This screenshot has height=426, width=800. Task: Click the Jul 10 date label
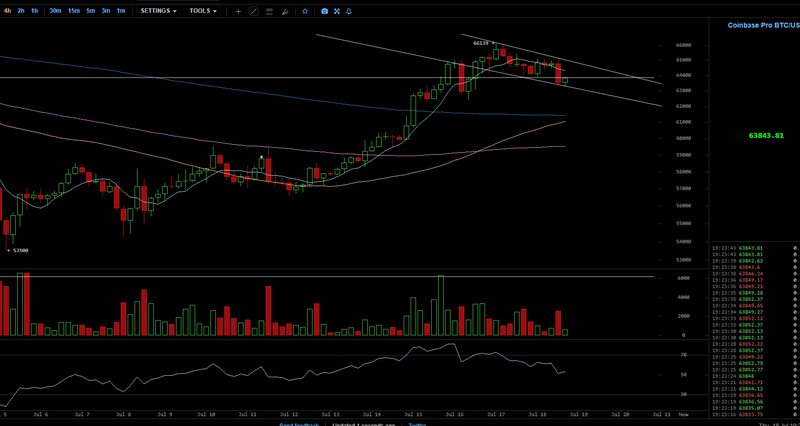pos(205,414)
